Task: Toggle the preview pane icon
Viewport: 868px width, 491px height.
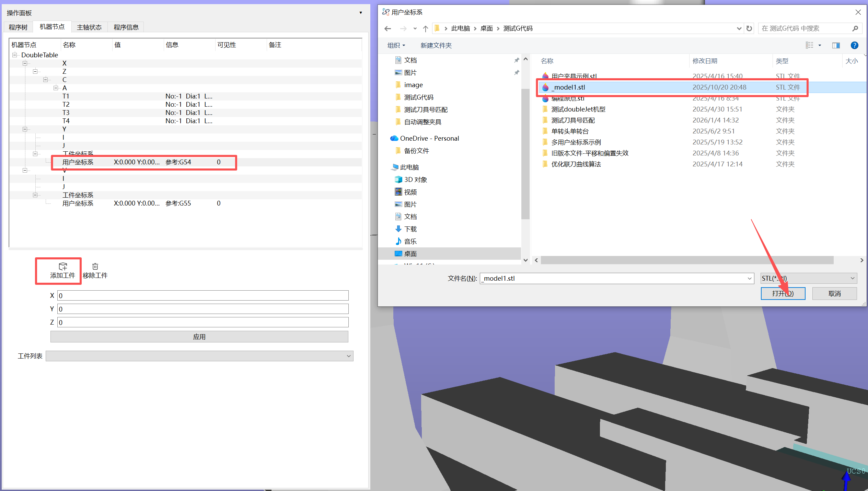Action: [x=836, y=45]
